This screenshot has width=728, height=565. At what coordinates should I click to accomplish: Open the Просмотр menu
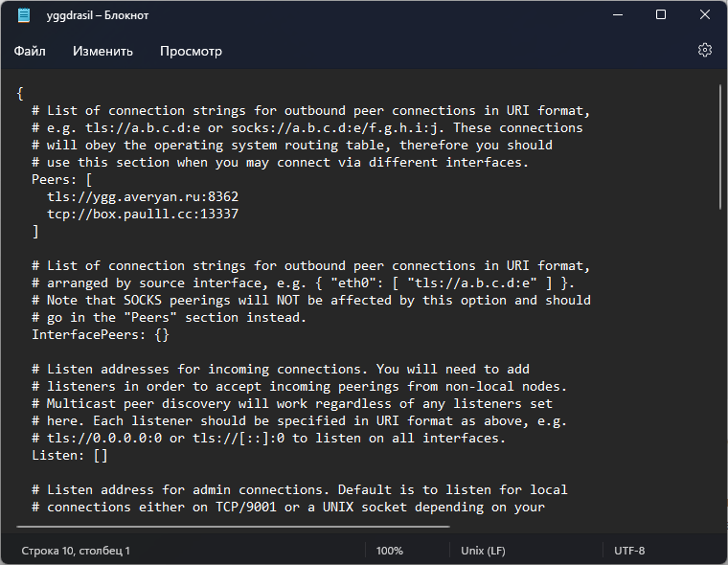tap(191, 51)
